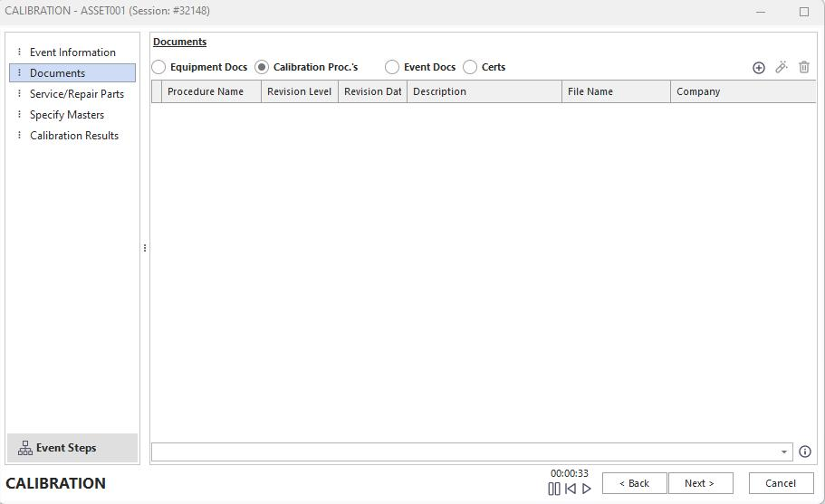Start the timer with play icon
This screenshot has height=504, width=825.
587,489
